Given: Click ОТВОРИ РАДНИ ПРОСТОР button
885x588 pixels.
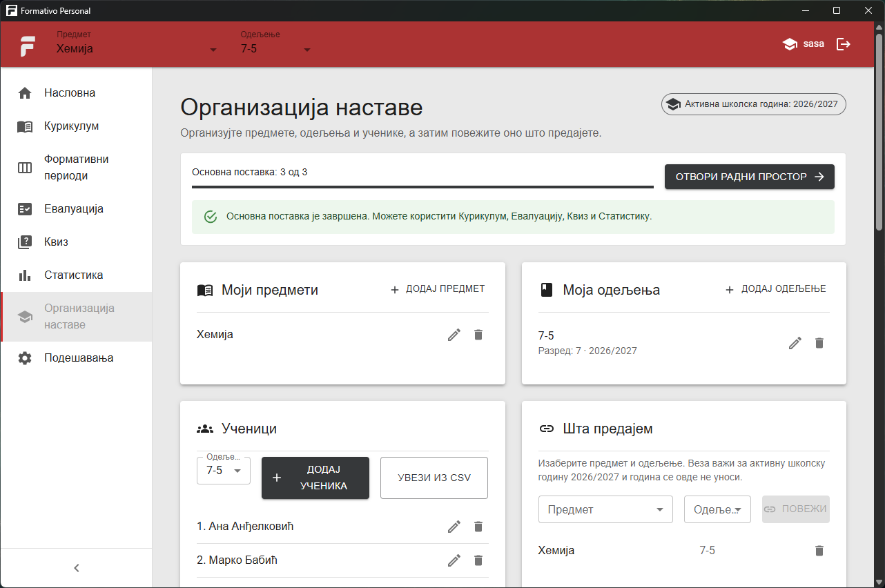Looking at the screenshot, I should click(750, 177).
